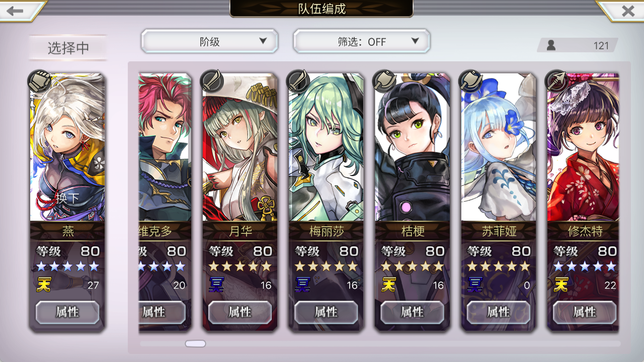The width and height of the screenshot is (644, 362).
Task: Tap 换下 on 燕's selected card
Action: (67, 198)
